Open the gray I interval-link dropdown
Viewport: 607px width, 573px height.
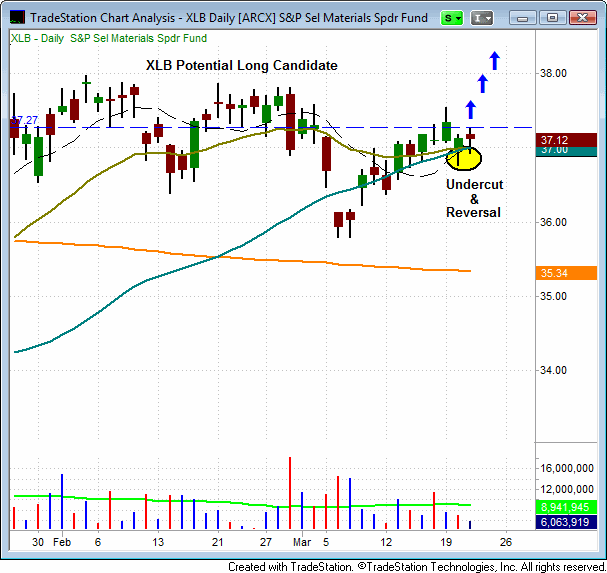[x=482, y=18]
